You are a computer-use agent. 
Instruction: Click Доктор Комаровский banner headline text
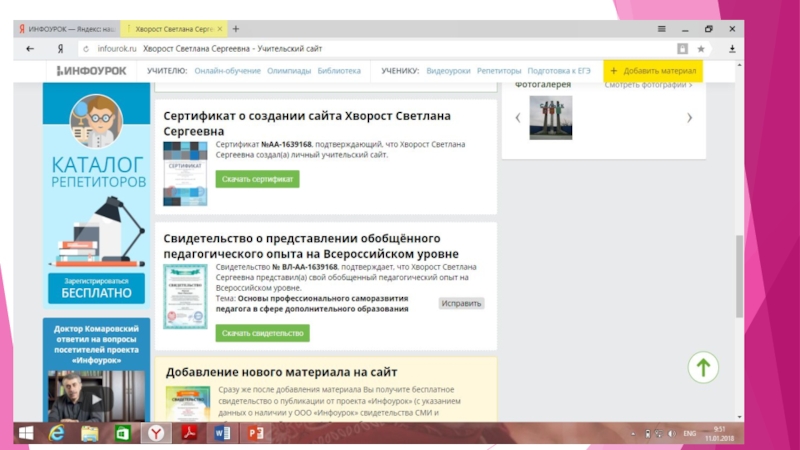pyautogui.click(x=96, y=344)
